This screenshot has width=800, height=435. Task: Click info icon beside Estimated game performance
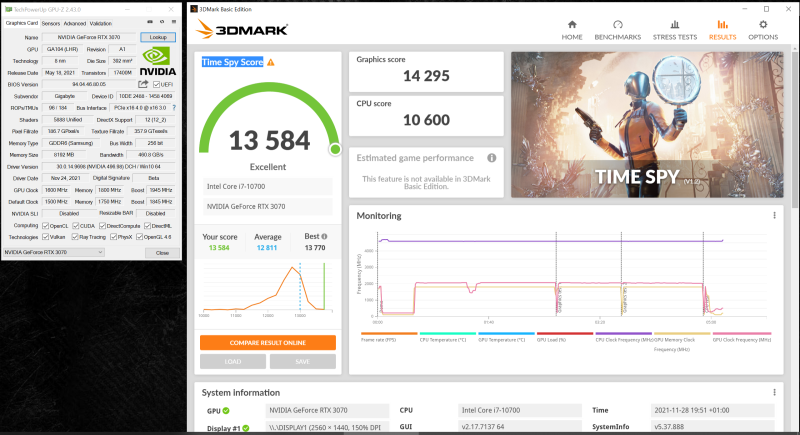point(491,158)
